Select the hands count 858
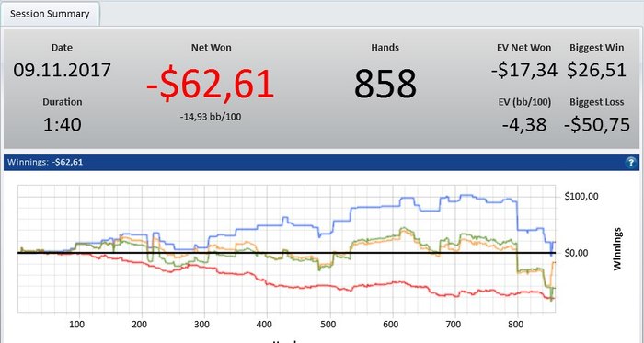This screenshot has width=644, height=343. (x=385, y=84)
